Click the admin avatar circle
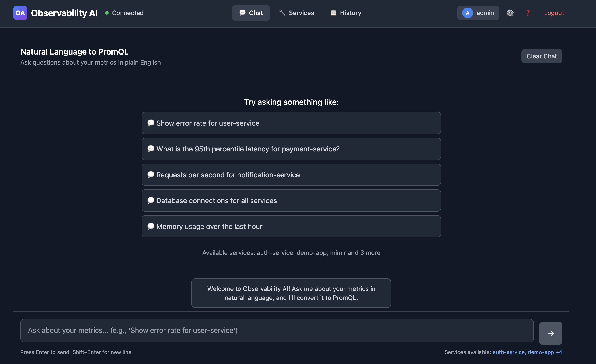The height and width of the screenshot is (364, 596). [x=467, y=13]
